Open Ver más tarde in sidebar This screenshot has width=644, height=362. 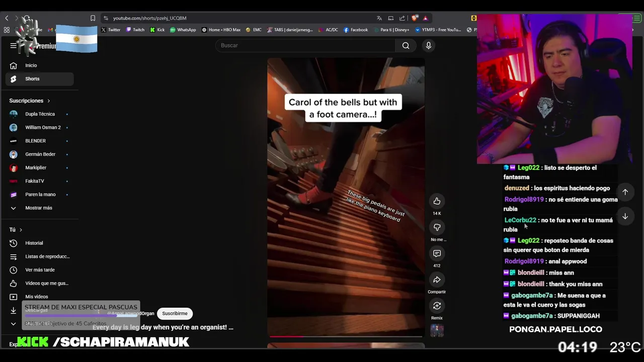[39, 270]
